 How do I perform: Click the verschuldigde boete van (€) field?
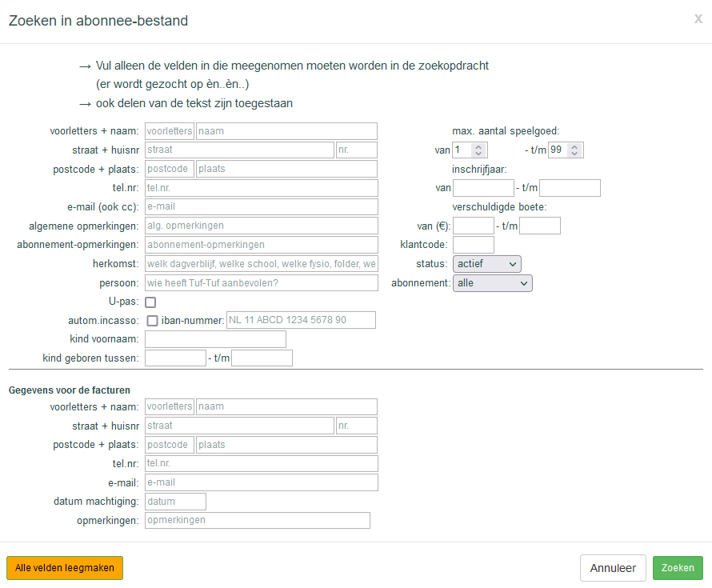pyautogui.click(x=474, y=226)
